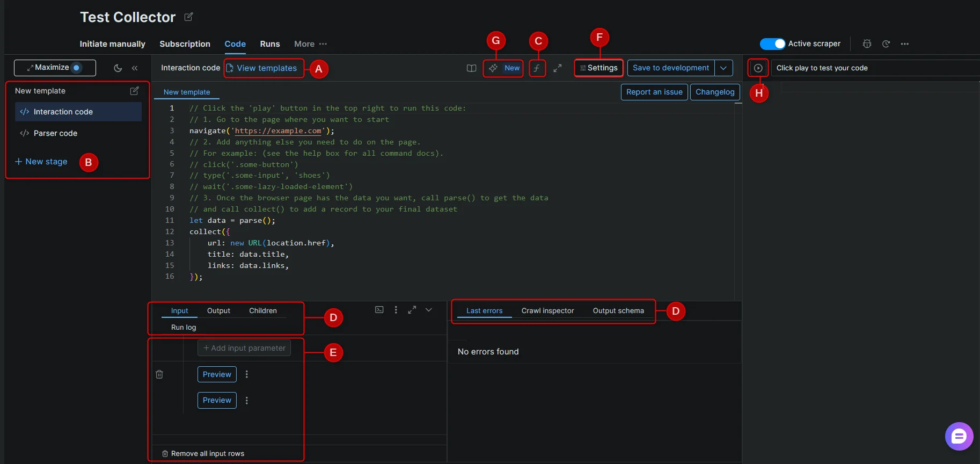Open Settings for the scraper

click(599, 68)
